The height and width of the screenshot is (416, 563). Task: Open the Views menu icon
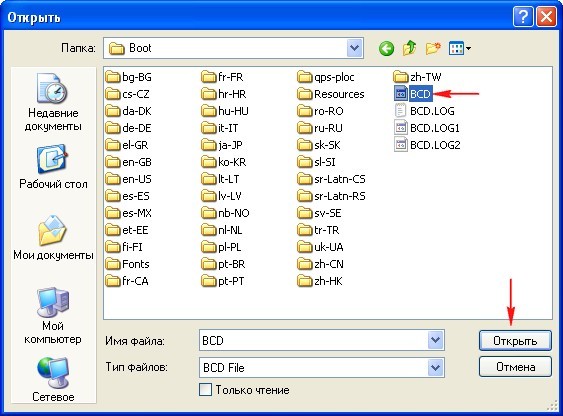(460, 48)
